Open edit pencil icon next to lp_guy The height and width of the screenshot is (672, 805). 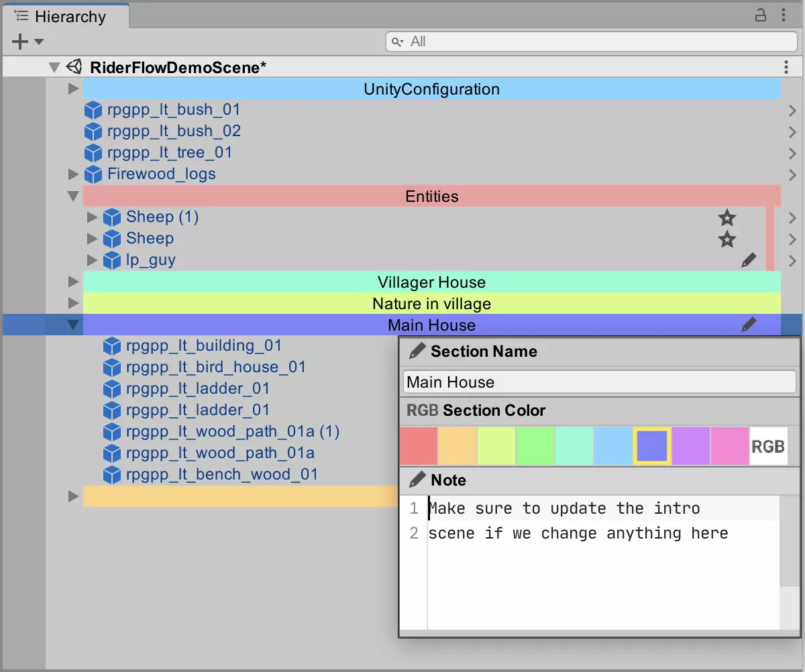point(749,260)
